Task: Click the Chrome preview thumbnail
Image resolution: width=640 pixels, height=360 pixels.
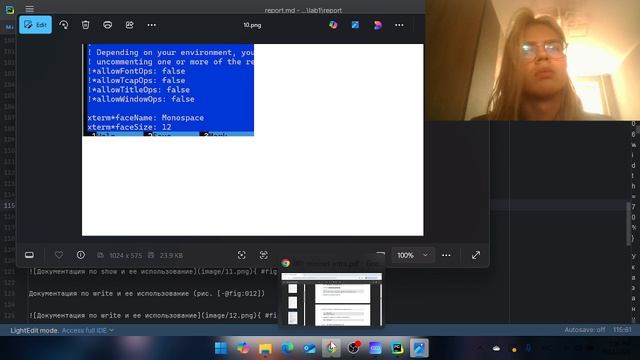Action: (332, 299)
